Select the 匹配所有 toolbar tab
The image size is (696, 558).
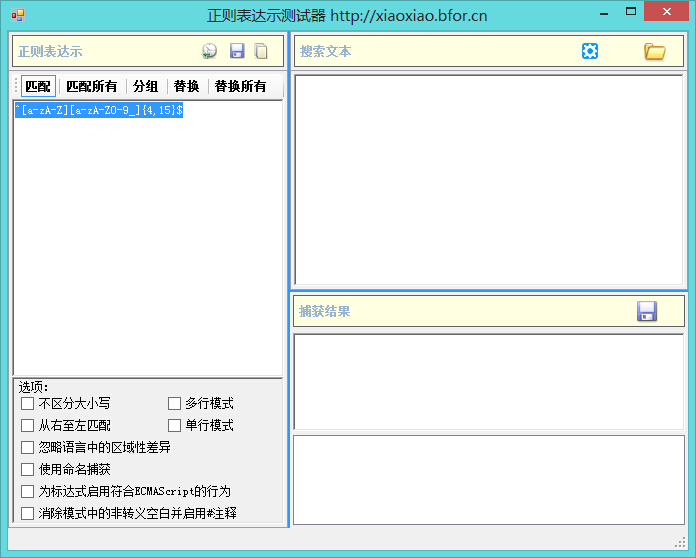click(x=91, y=87)
